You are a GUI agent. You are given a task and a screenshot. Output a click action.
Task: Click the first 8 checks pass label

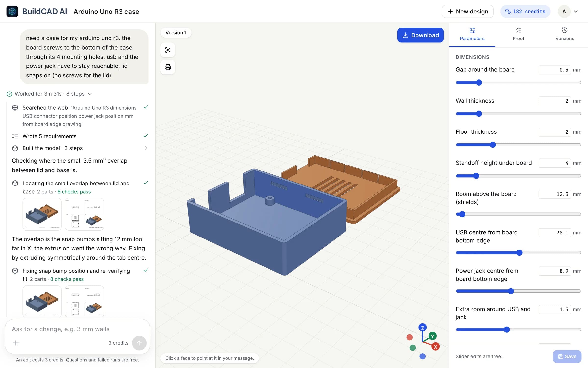(74, 192)
